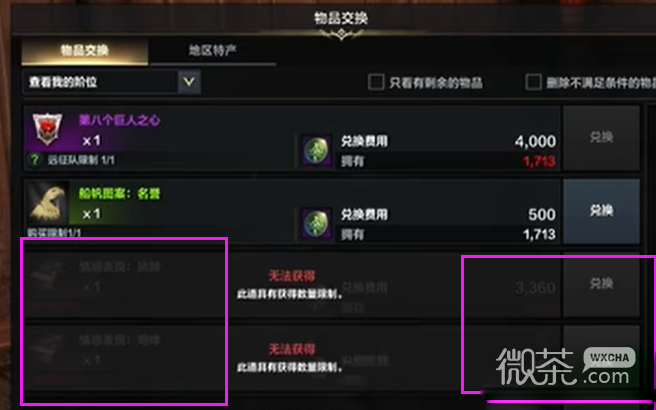Click the first red 无法获得 notice
656x410 pixels.
[x=292, y=275]
